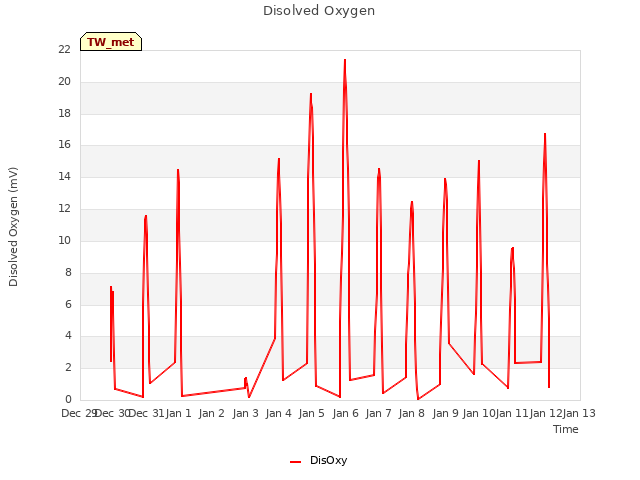Click the Dec 29 x-axis tick label
This screenshot has height=480, width=640.
79,413
